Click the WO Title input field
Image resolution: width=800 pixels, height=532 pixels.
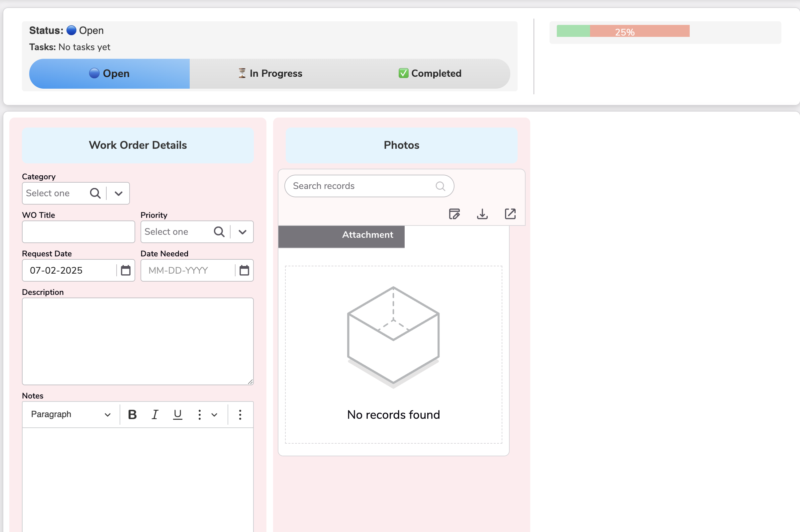click(x=78, y=232)
